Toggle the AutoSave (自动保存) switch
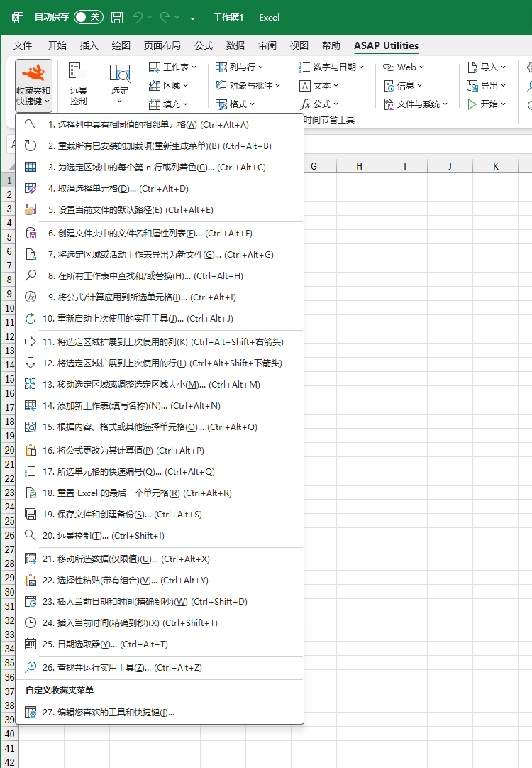 (x=89, y=17)
